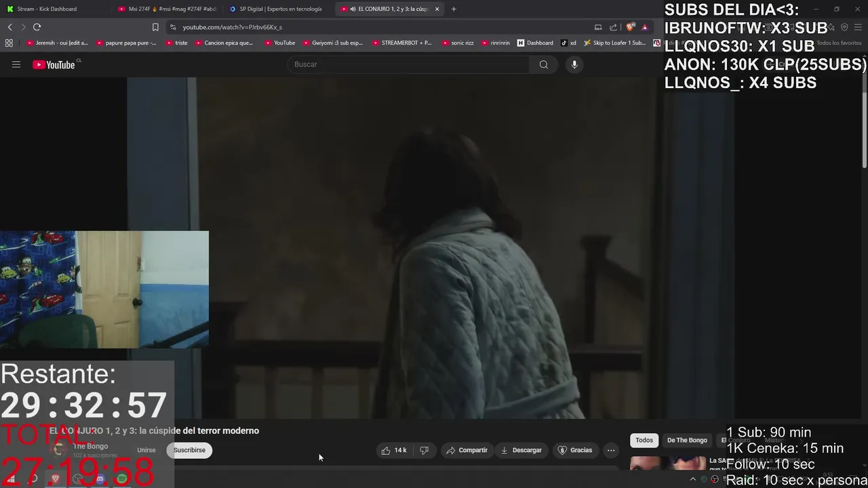This screenshot has width=868, height=488.
Task: Focus the Buscar search field
Action: click(x=408, y=64)
